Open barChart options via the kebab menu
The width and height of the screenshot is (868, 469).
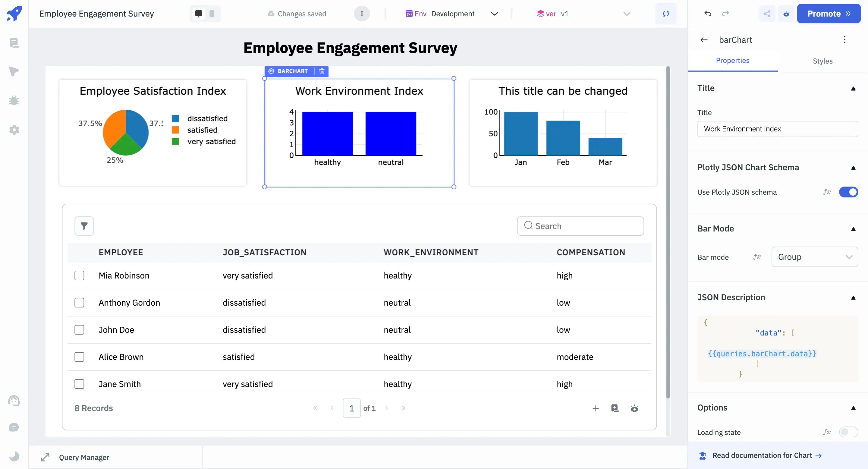tap(845, 39)
